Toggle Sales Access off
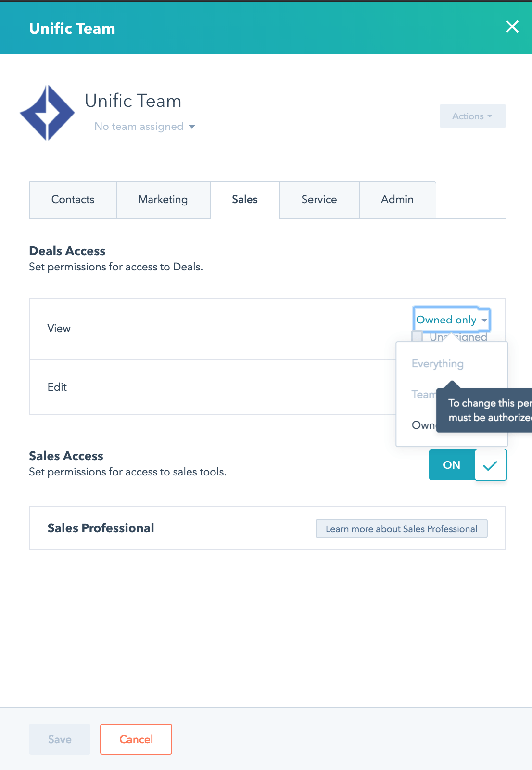The height and width of the screenshot is (770, 532). point(451,465)
